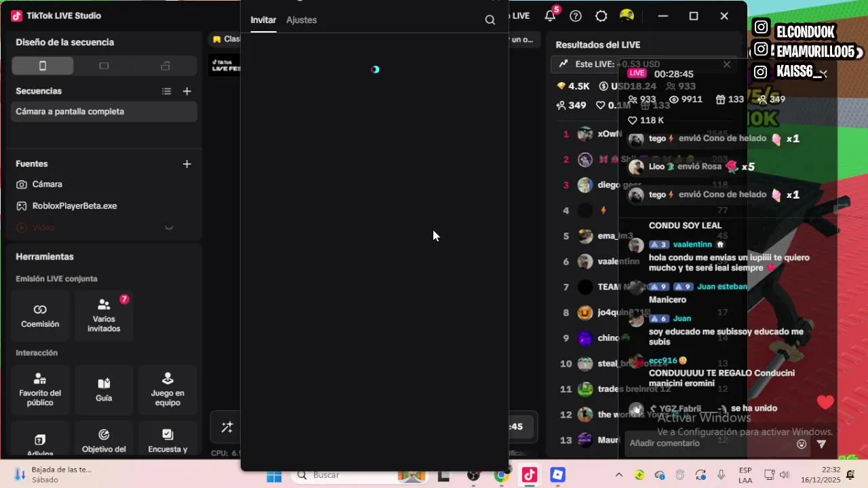Open the ESP LAA language switcher
868x488 pixels.
click(745, 475)
